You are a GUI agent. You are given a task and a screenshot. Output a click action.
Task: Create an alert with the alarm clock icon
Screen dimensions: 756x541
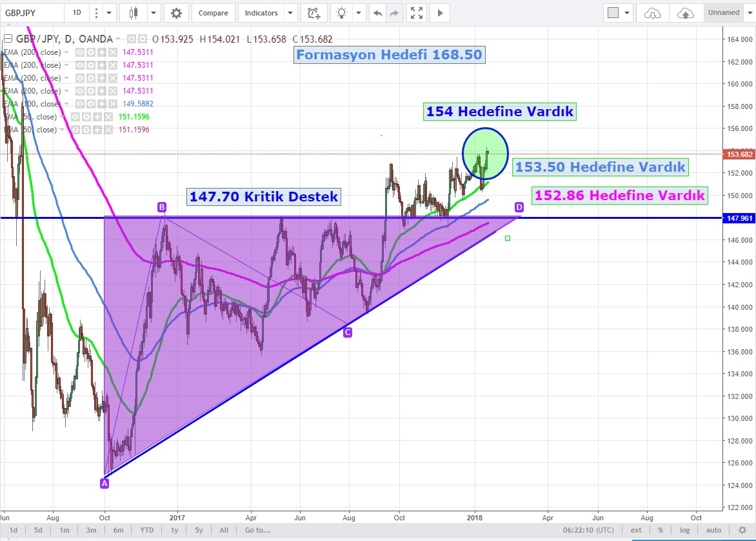(x=313, y=13)
